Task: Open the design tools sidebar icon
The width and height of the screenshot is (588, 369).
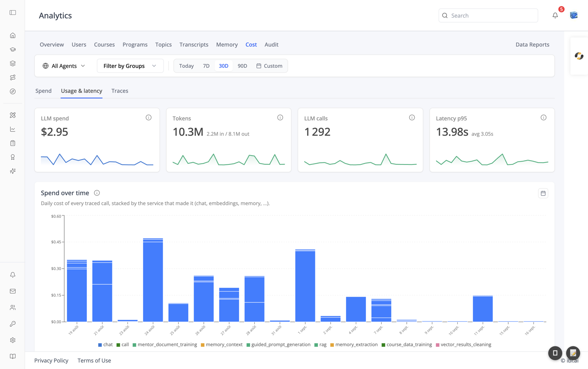Action: click(13, 115)
